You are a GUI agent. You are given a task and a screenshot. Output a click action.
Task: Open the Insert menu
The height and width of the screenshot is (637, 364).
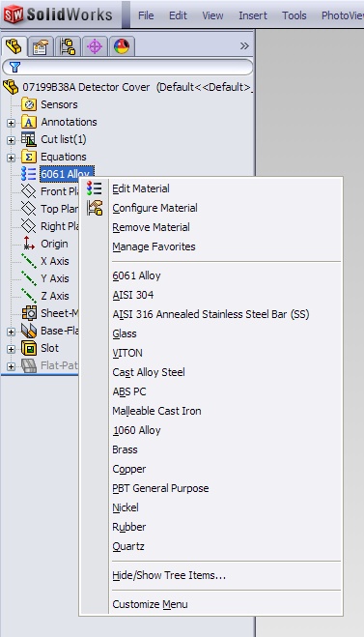253,15
